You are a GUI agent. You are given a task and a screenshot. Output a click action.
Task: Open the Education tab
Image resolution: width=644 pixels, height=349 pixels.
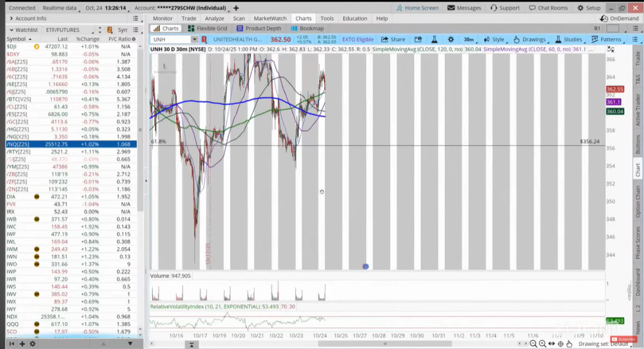click(355, 18)
